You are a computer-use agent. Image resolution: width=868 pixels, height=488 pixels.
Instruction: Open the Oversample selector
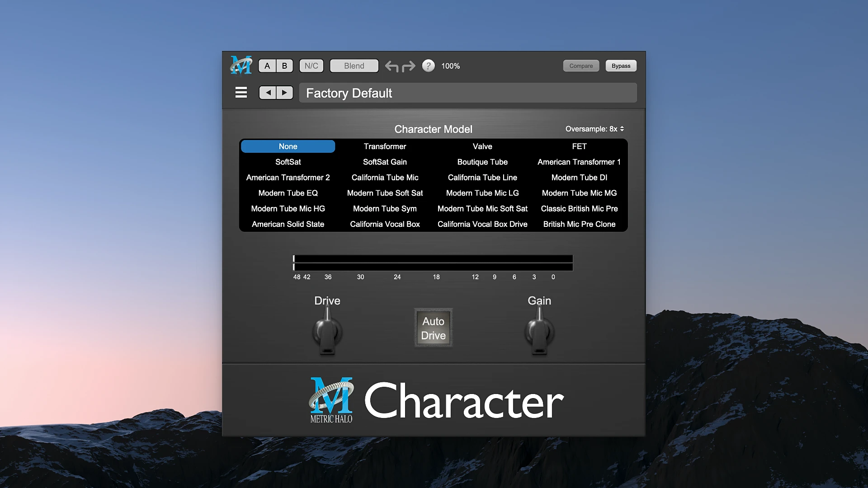[594, 129]
